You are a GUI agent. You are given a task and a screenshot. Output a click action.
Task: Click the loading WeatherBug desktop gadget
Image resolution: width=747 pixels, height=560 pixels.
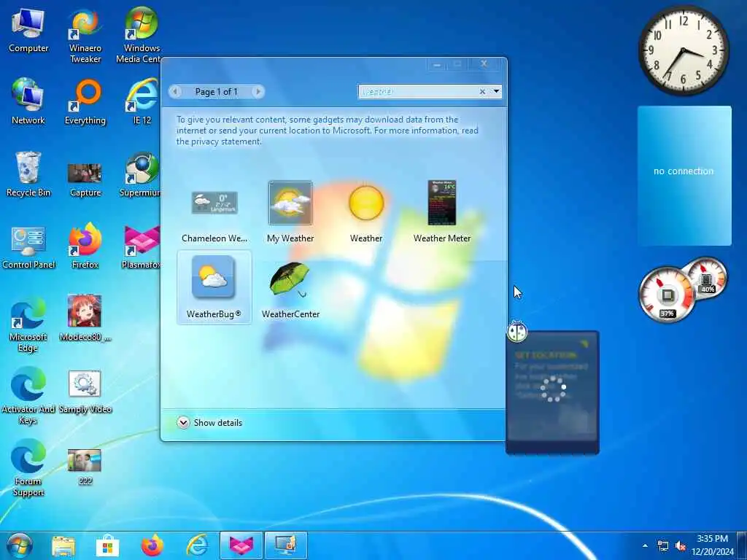click(x=553, y=392)
